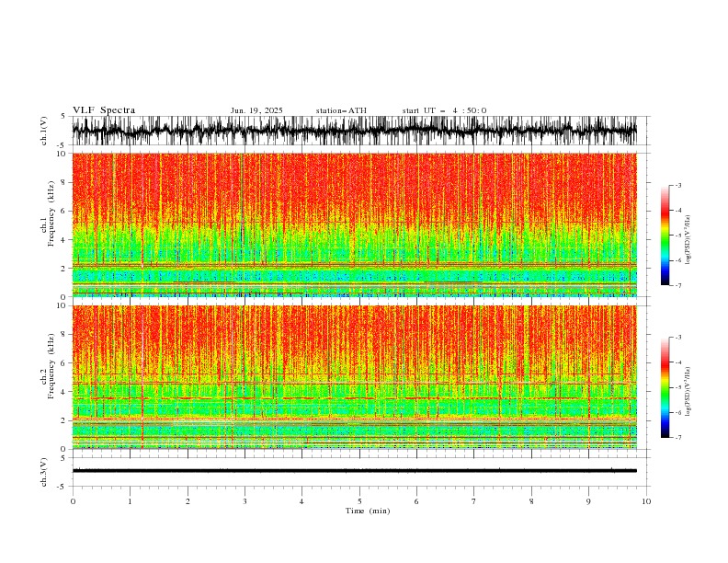The height and width of the screenshot is (563, 728).
Task: Click the "-7" value on ch.1 colorbar
Action: tap(678, 285)
